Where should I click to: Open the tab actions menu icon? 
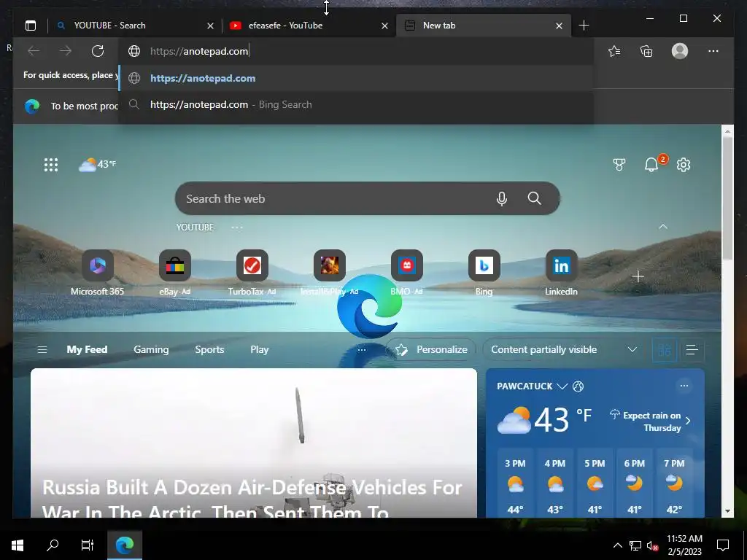point(31,26)
